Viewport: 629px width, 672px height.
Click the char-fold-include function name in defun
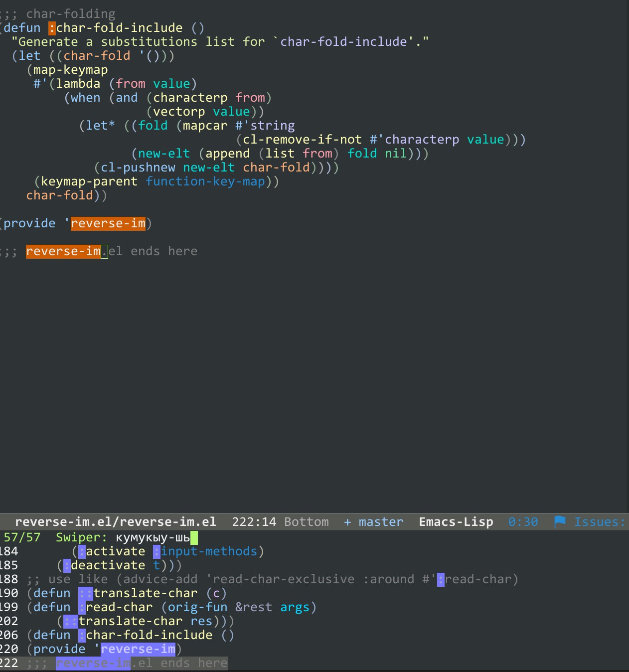pyautogui.click(x=119, y=28)
